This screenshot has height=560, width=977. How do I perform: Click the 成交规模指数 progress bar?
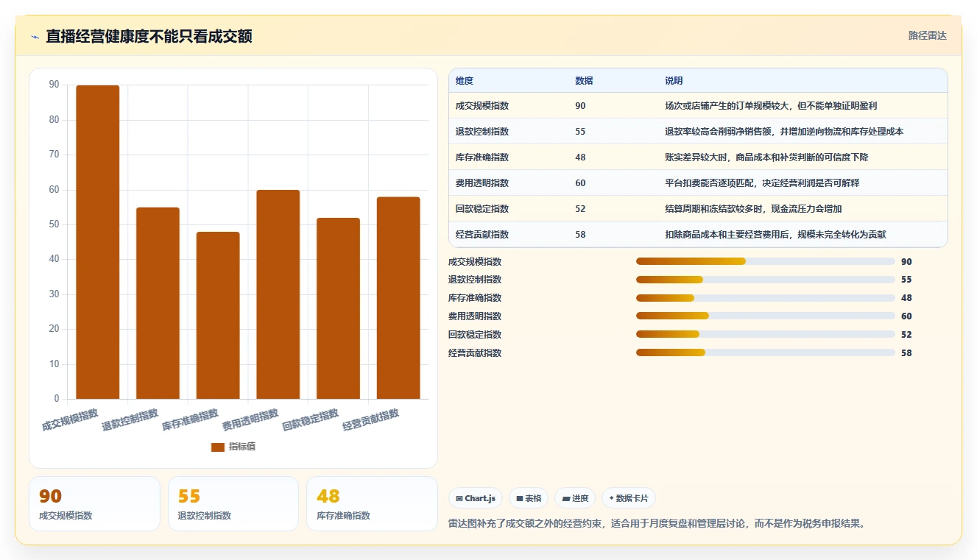coord(766,261)
